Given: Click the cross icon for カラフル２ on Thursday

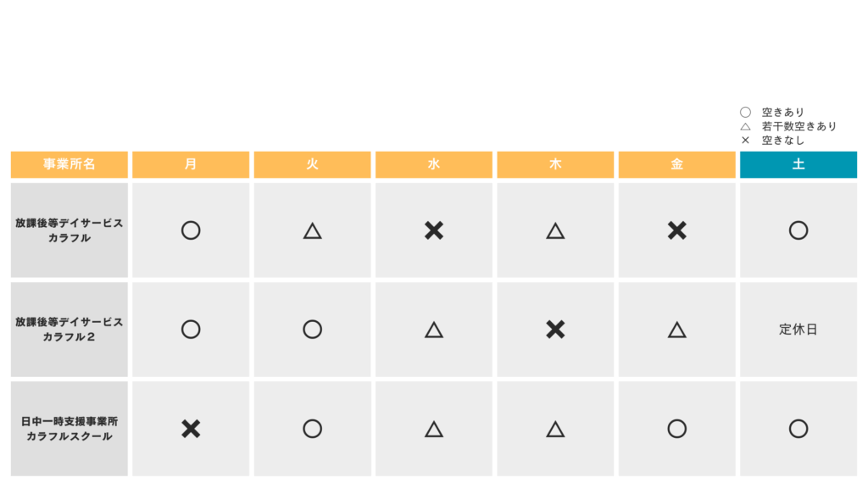Looking at the screenshot, I should (555, 330).
